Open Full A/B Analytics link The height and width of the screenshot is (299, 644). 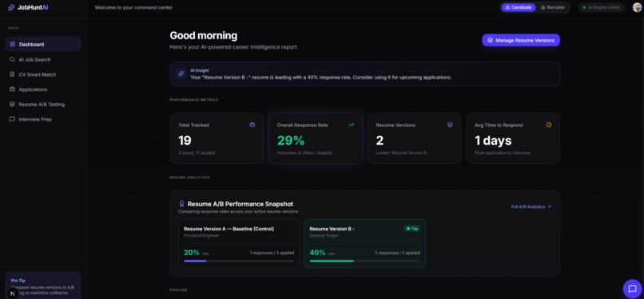click(x=531, y=206)
